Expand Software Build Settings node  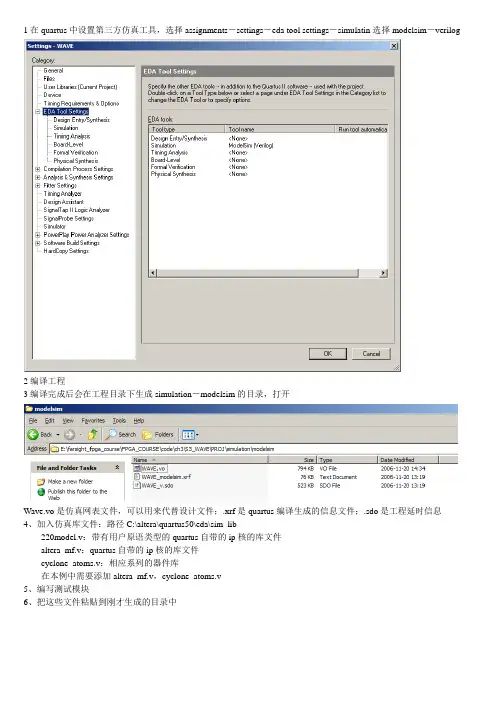click(x=38, y=243)
